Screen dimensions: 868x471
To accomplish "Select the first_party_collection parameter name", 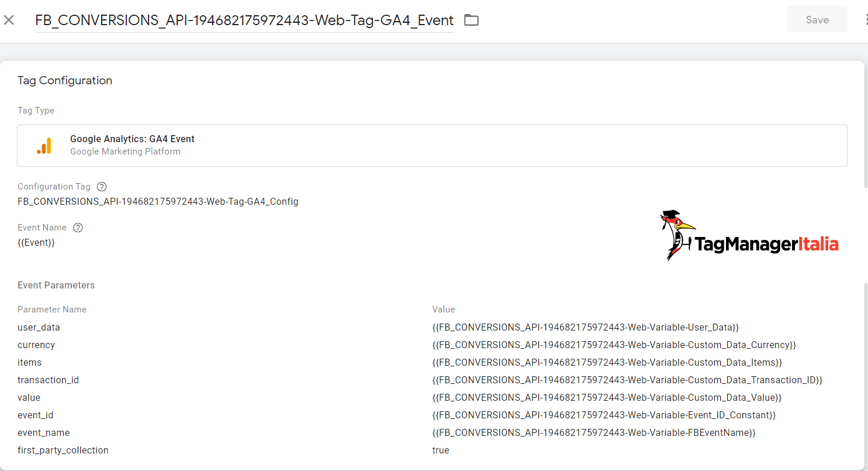I will point(63,450).
